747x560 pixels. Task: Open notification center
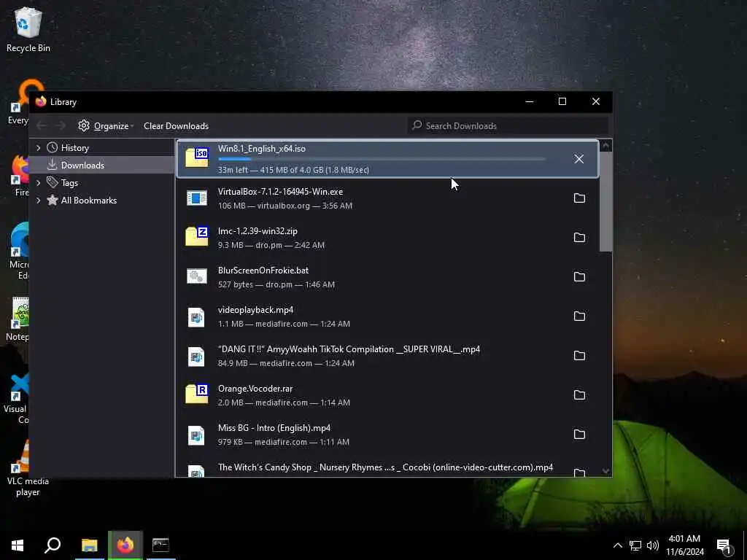click(724, 545)
